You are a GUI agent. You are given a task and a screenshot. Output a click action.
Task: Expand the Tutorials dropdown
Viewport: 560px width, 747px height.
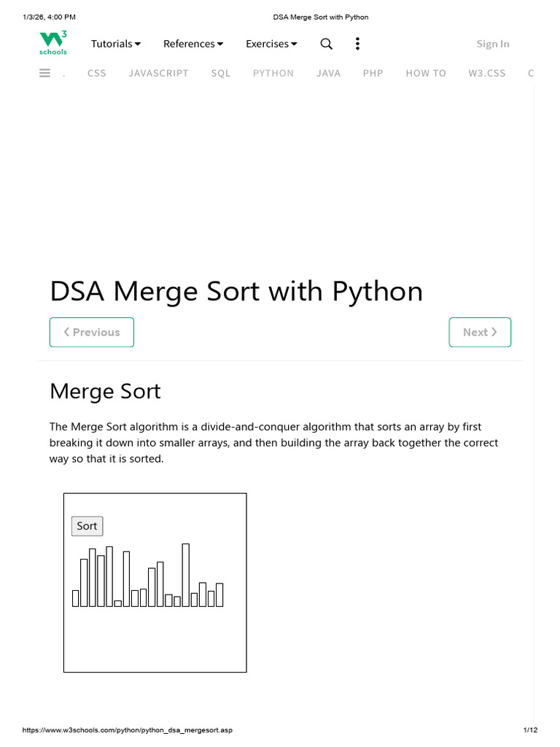[116, 44]
